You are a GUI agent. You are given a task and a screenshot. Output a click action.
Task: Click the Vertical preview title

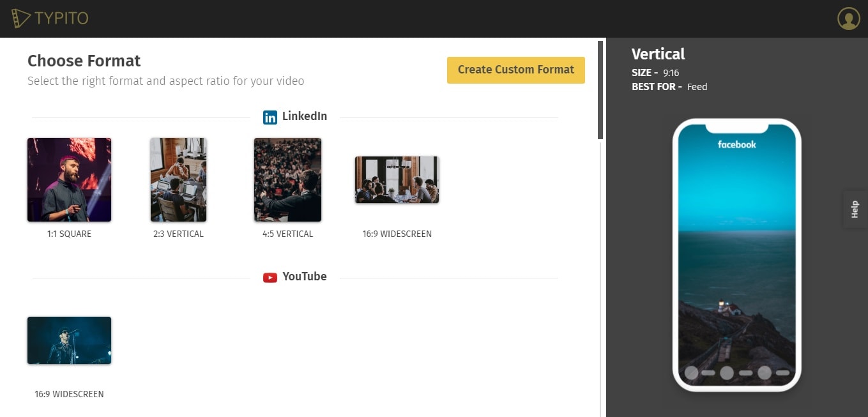coord(658,54)
